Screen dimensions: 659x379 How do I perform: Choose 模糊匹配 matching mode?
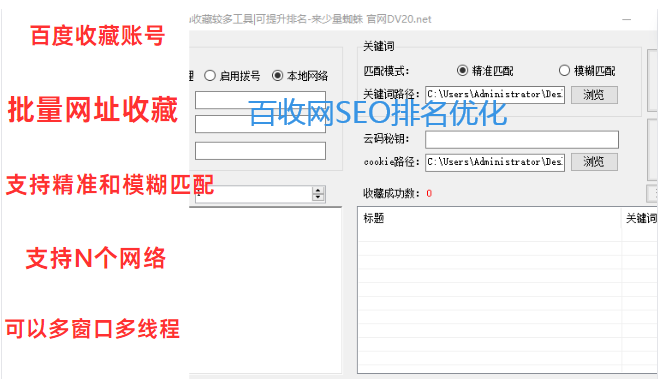click(x=587, y=71)
